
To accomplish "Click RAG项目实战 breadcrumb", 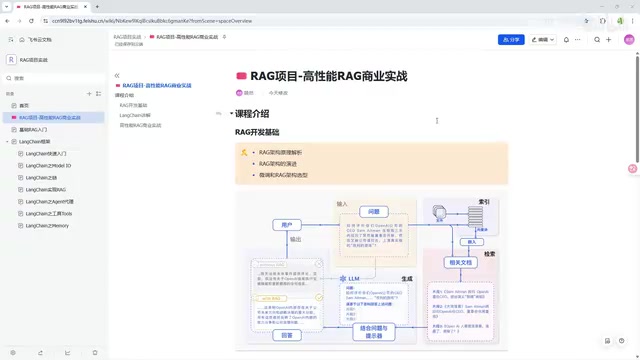I will click(x=127, y=37).
